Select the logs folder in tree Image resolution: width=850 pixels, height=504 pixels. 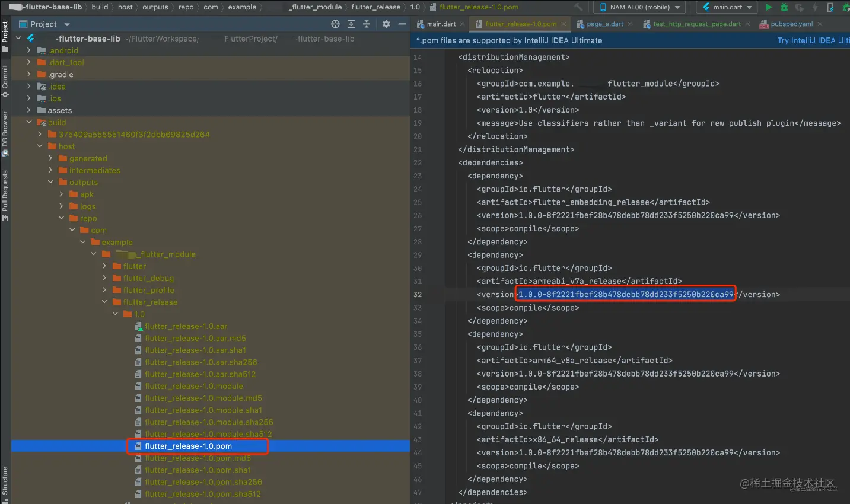(88, 206)
